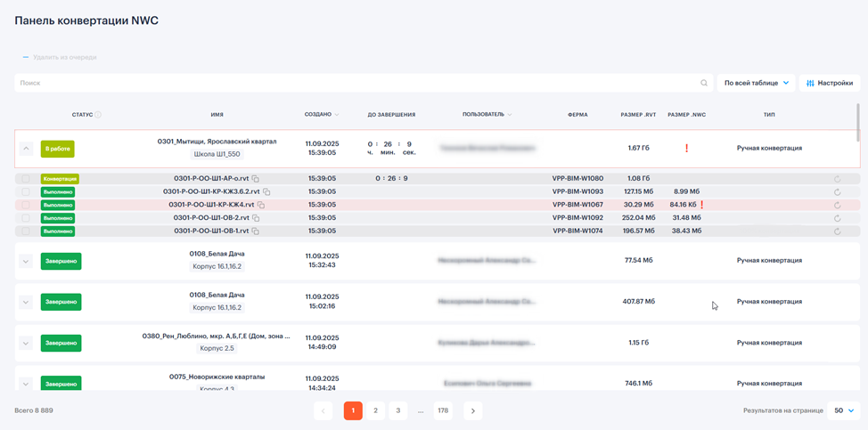Viewport: 868px width, 430px height.
Task: Click the copy icon next to 0301-Р-ОО-Ш1-АР-о.rvt
Action: coord(256,179)
